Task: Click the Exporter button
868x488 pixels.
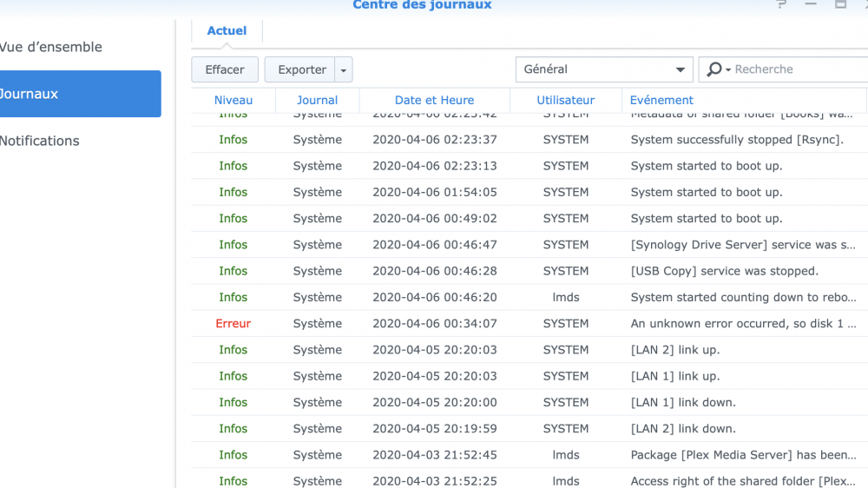Action: coord(301,69)
